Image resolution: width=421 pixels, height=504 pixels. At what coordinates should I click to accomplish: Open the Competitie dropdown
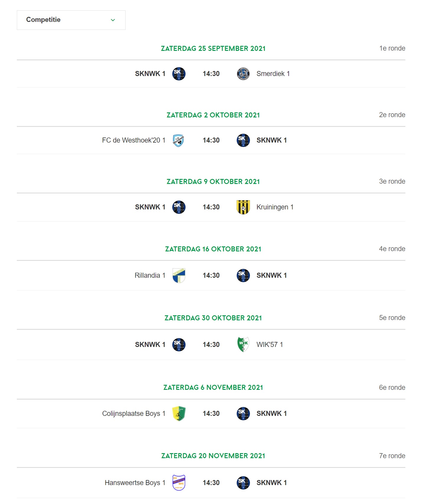tap(71, 20)
